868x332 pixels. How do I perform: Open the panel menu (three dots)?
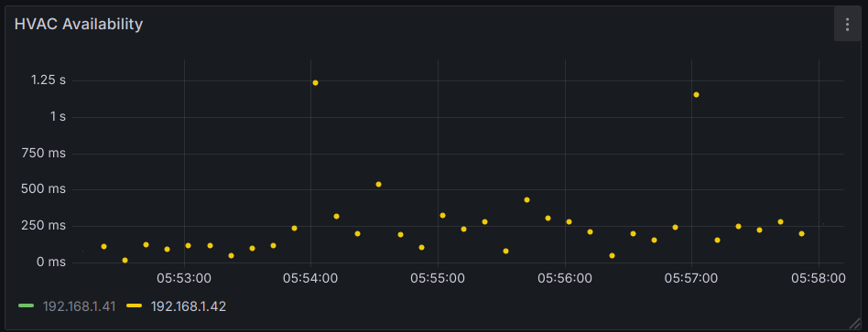[x=847, y=25]
